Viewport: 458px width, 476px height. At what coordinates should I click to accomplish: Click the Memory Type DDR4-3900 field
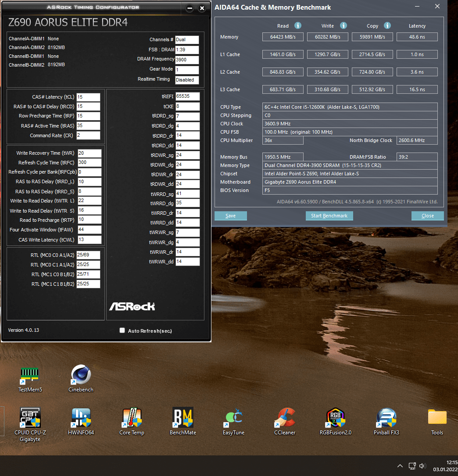click(350, 165)
